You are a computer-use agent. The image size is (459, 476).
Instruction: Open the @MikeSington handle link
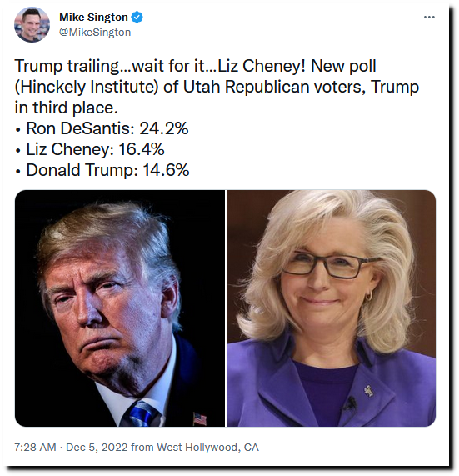coord(95,33)
